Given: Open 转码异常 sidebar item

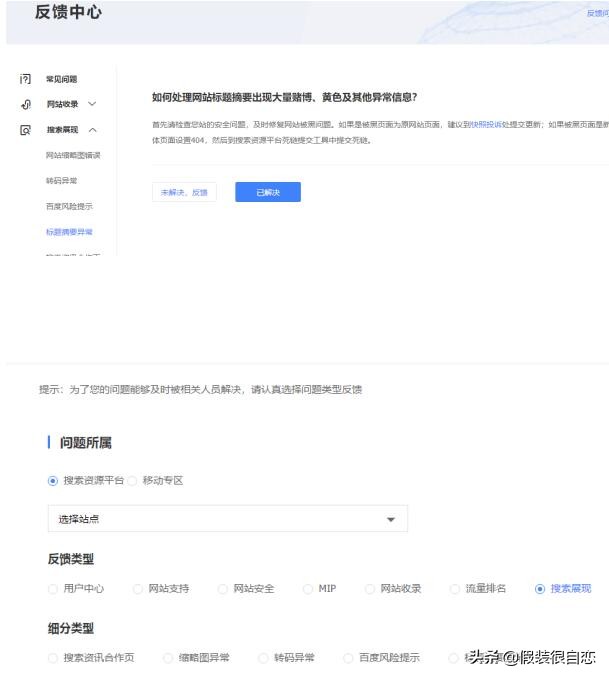Looking at the screenshot, I should point(61,181).
